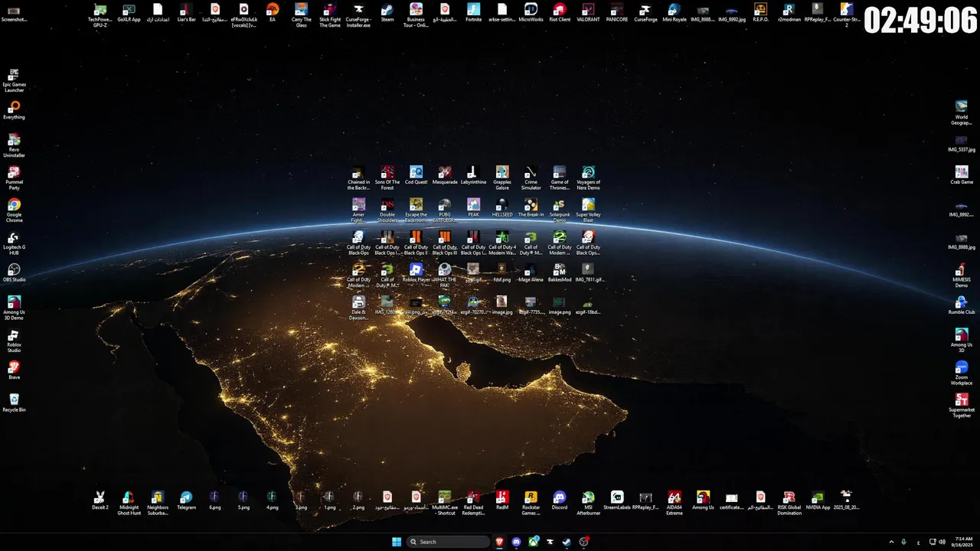Image resolution: width=980 pixels, height=551 pixels.
Task: Select the Riot Client icon
Action: (x=560, y=13)
